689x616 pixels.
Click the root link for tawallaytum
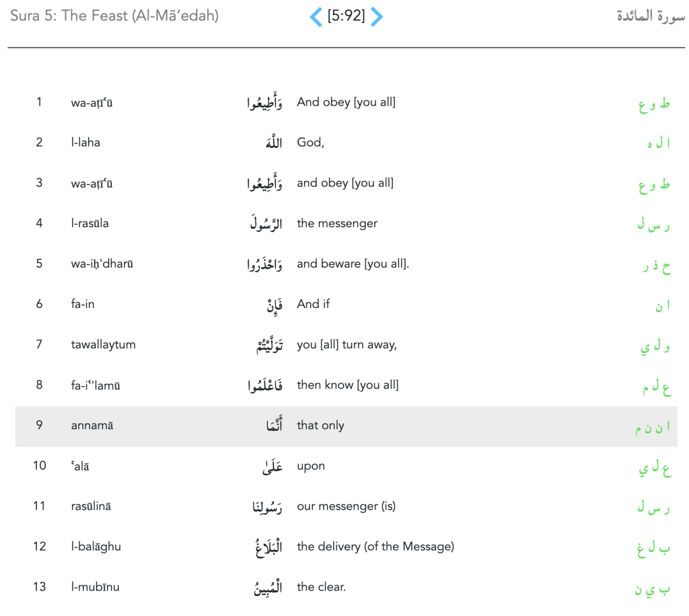click(x=655, y=346)
